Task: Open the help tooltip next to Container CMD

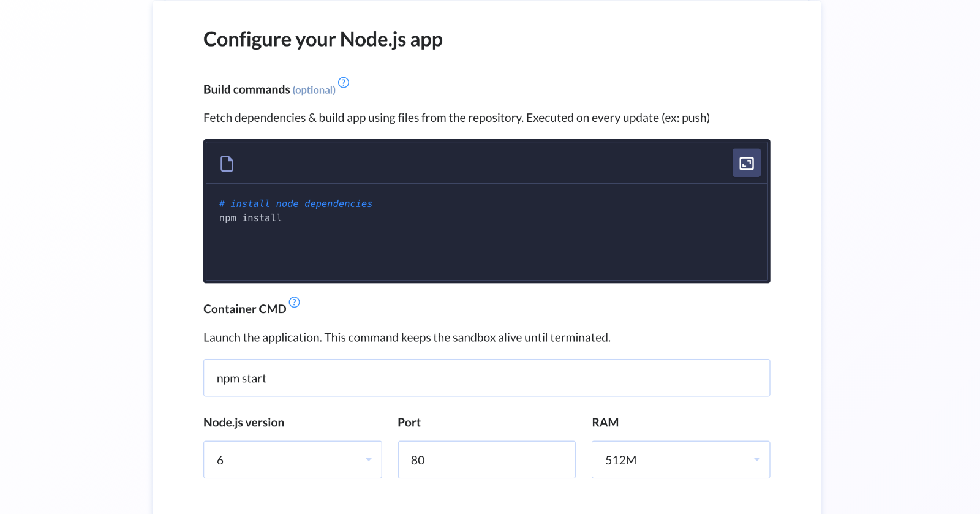Action: click(295, 302)
